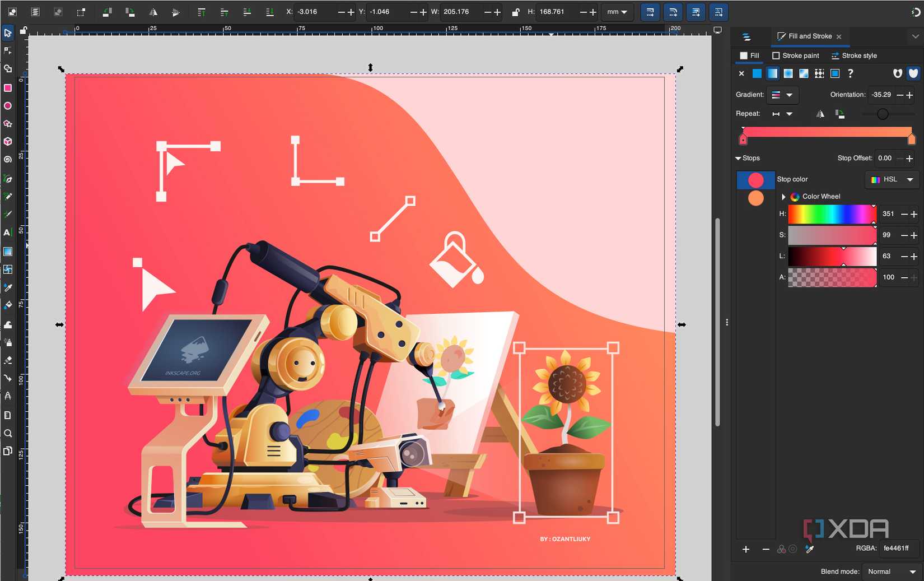Select the orange gradient stop swatch
Viewport: 924px width, 581px height.
(x=755, y=198)
